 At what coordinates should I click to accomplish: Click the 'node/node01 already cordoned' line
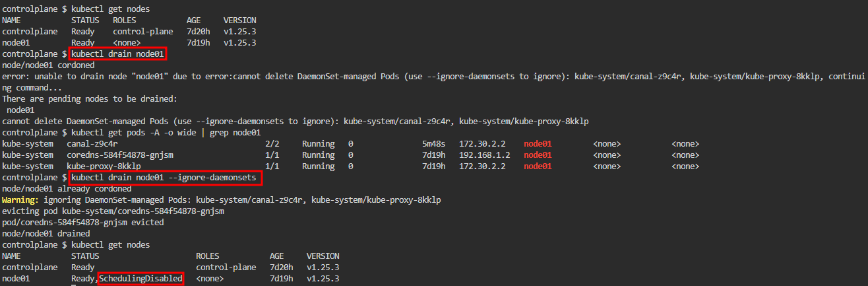pyautogui.click(x=67, y=189)
